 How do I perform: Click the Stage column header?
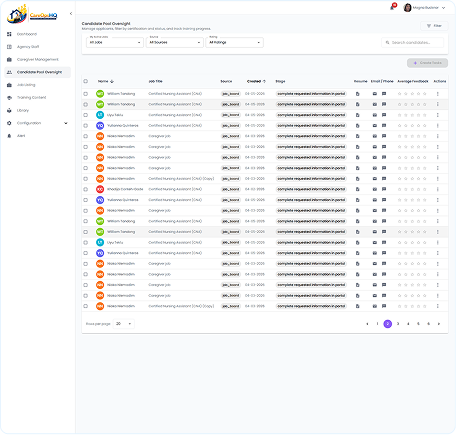[x=280, y=81]
